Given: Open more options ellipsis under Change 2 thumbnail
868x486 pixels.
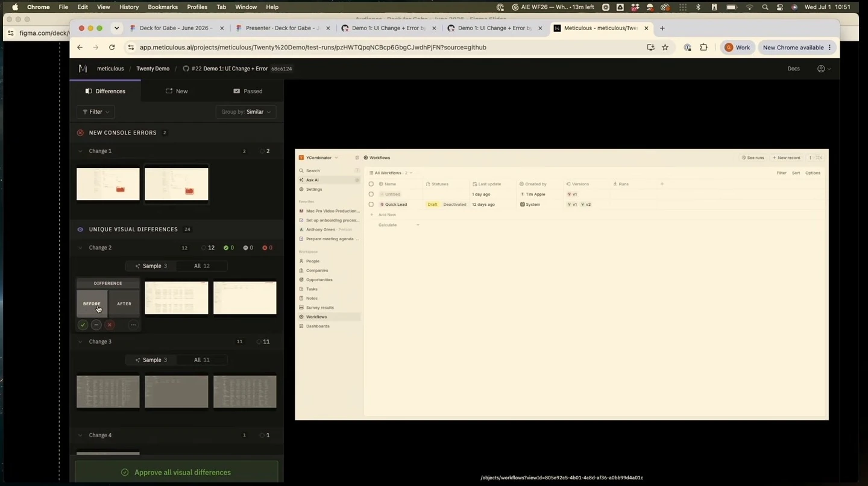Looking at the screenshot, I should pyautogui.click(x=133, y=325).
